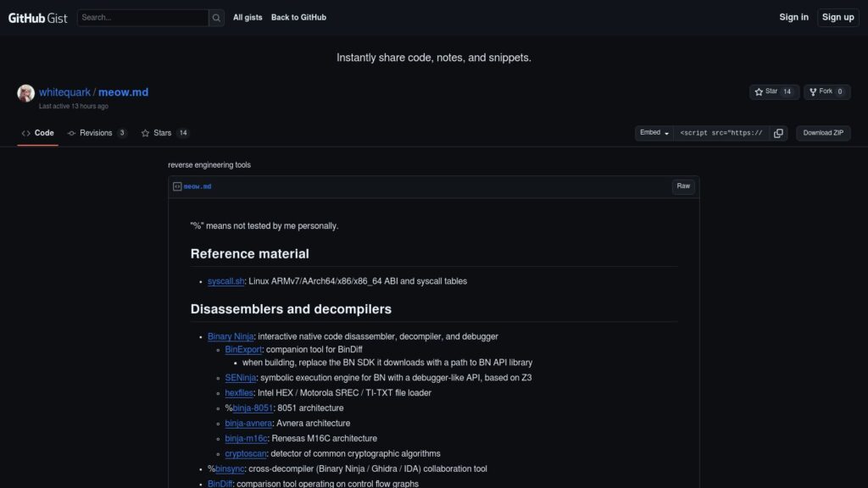
Task: Click the GitHub Gist logo
Action: click(37, 18)
